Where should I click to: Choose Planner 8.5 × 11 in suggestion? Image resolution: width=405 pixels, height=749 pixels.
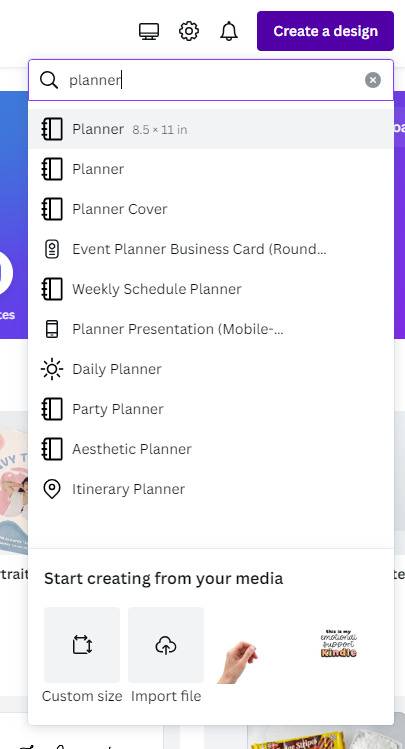pos(211,129)
